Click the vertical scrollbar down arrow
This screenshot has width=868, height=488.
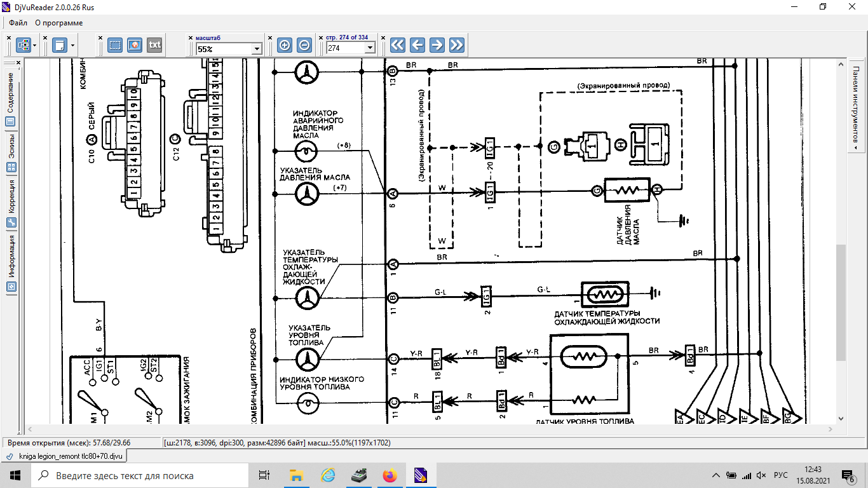841,419
